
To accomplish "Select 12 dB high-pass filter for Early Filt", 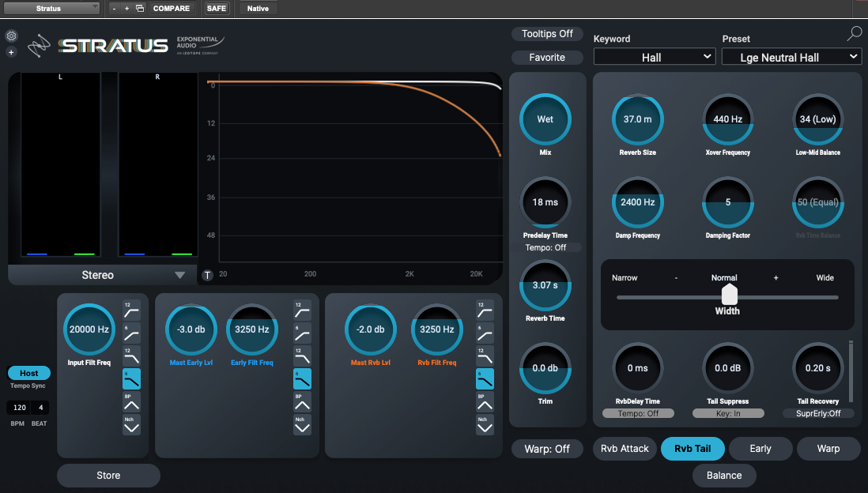I will click(302, 311).
